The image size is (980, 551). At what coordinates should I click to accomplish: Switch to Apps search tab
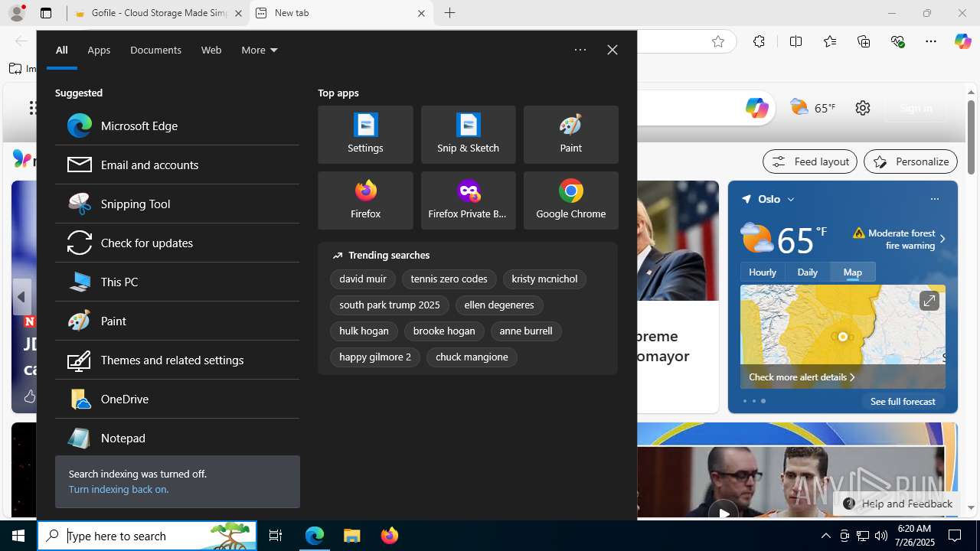99,50
